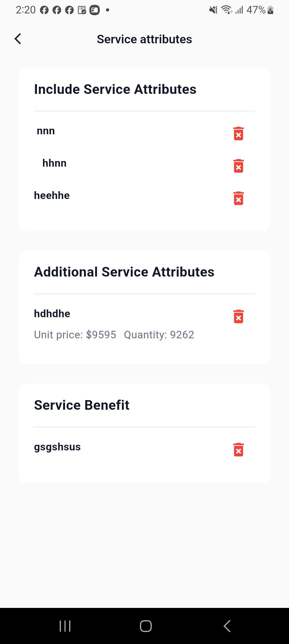Screen dimensions: 289x644
Task: Tap the 'Unit price: $9595' text
Action: click(x=75, y=335)
